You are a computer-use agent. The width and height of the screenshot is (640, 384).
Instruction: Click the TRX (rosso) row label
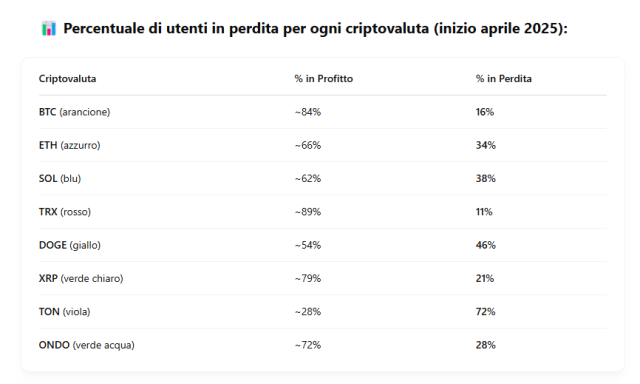(x=65, y=212)
